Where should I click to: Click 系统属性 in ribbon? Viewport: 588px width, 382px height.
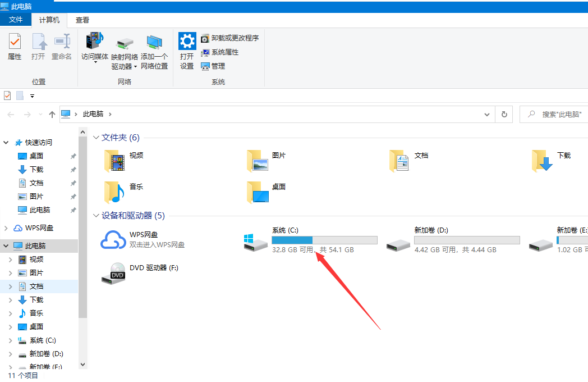pyautogui.click(x=220, y=52)
